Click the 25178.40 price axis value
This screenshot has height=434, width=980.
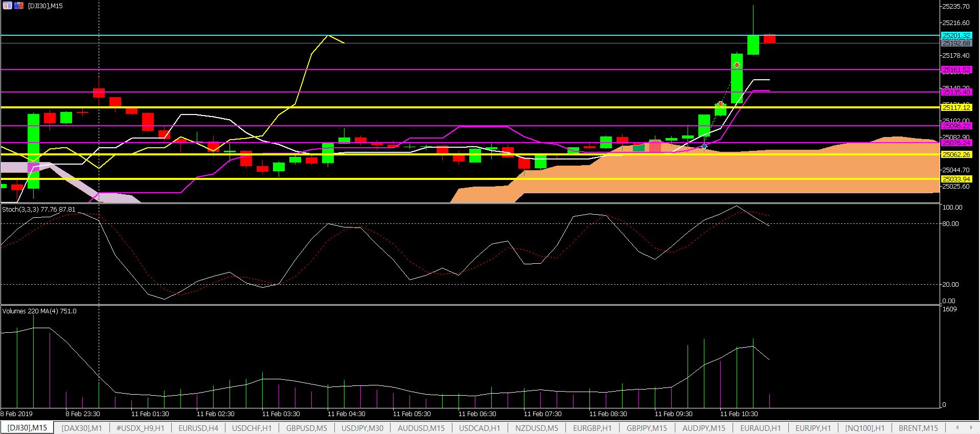tap(955, 56)
